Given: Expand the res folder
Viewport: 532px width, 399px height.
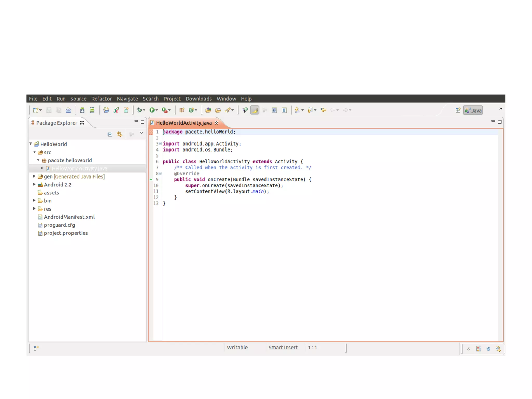Looking at the screenshot, I should (x=34, y=208).
